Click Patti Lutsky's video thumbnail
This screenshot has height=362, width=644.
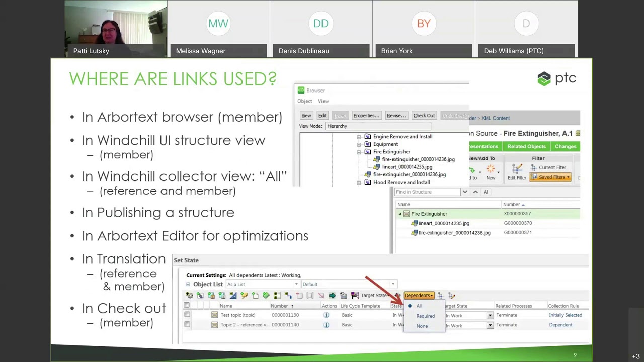(x=116, y=29)
